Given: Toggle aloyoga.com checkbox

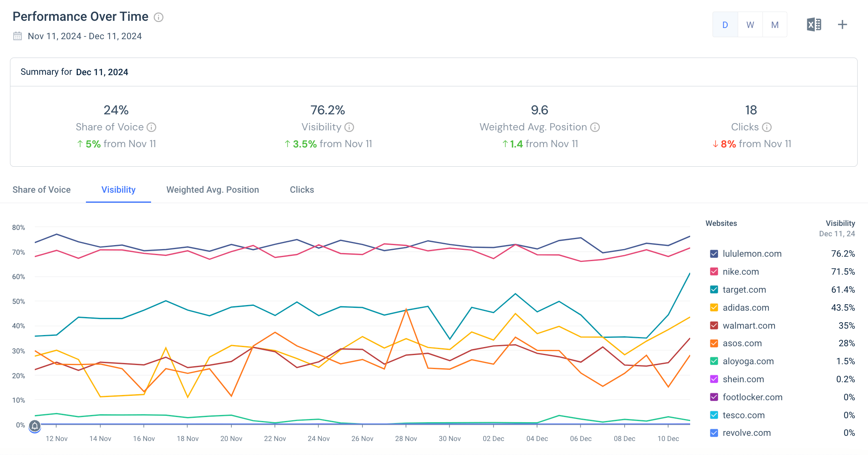Looking at the screenshot, I should (714, 361).
